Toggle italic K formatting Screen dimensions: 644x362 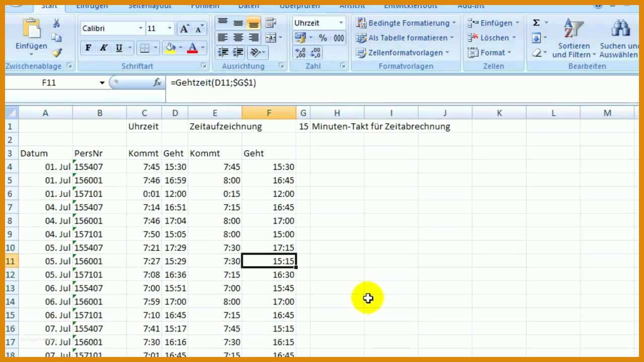click(x=104, y=48)
